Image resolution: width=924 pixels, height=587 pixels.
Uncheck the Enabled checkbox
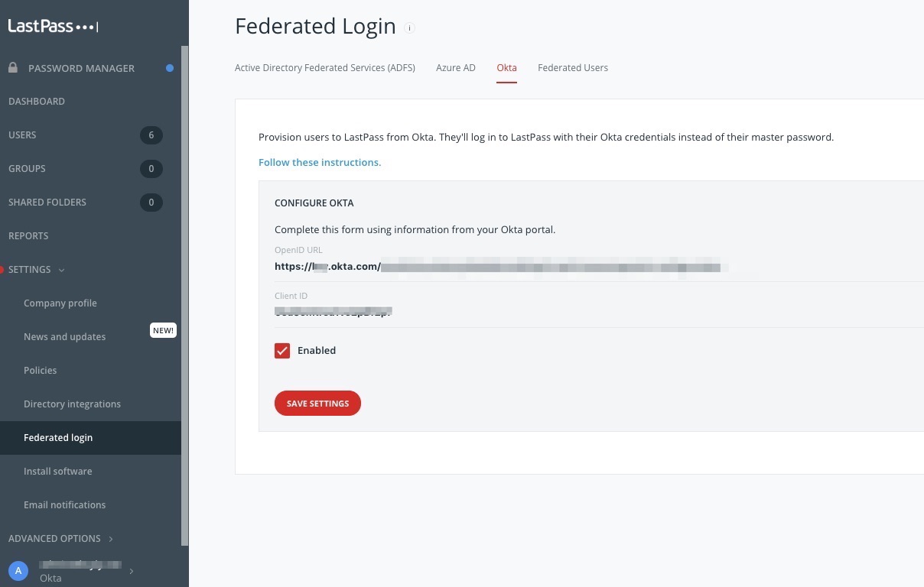click(282, 351)
